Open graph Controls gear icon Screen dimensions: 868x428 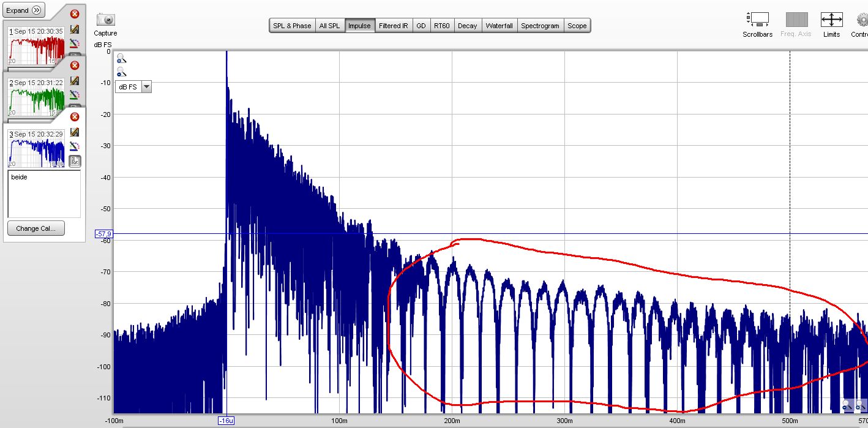[862, 20]
